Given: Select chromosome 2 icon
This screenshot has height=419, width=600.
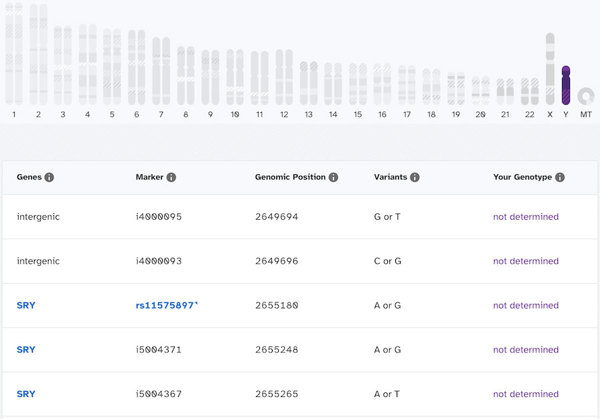Looking at the screenshot, I should click(x=38, y=54).
